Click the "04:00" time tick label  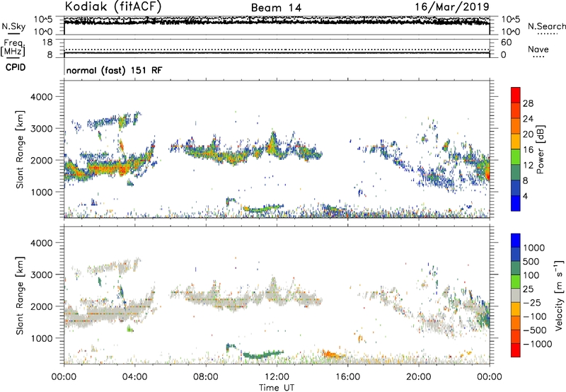click(x=134, y=377)
